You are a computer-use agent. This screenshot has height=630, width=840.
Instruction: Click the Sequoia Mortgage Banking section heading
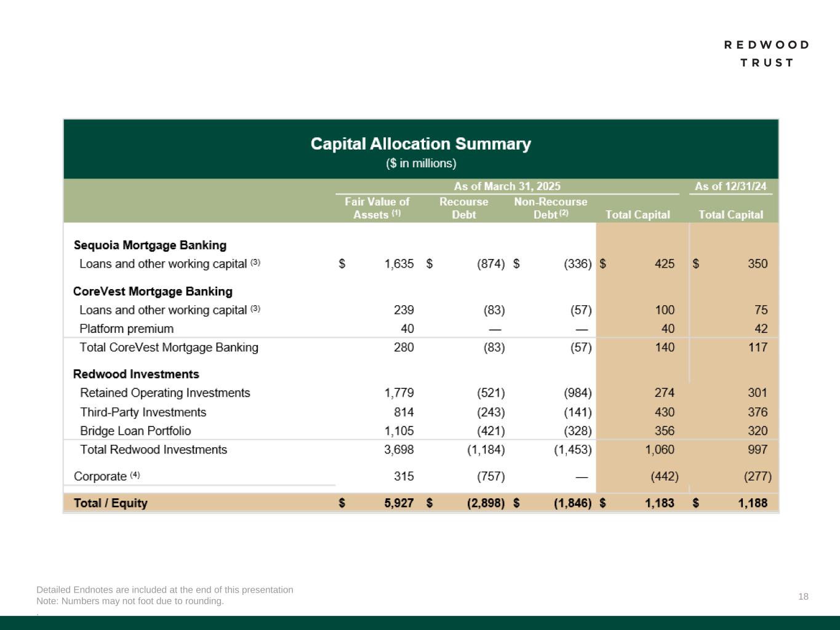click(150, 245)
